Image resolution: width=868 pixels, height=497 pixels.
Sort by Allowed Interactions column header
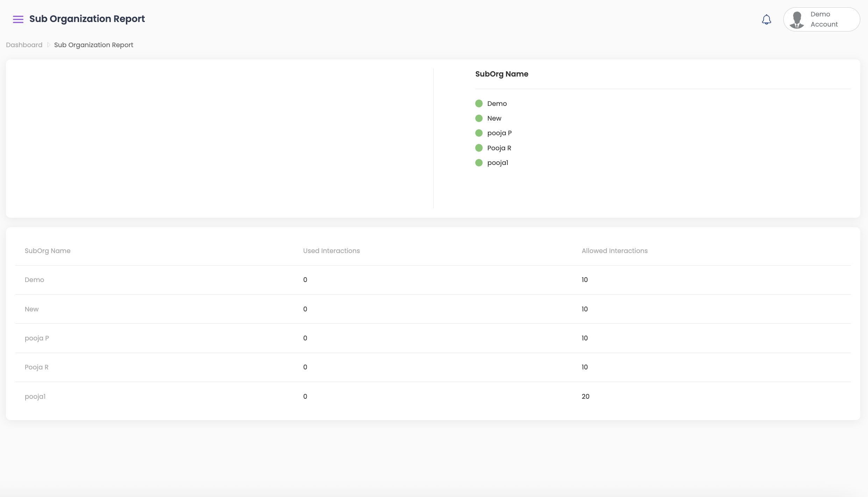coord(614,251)
